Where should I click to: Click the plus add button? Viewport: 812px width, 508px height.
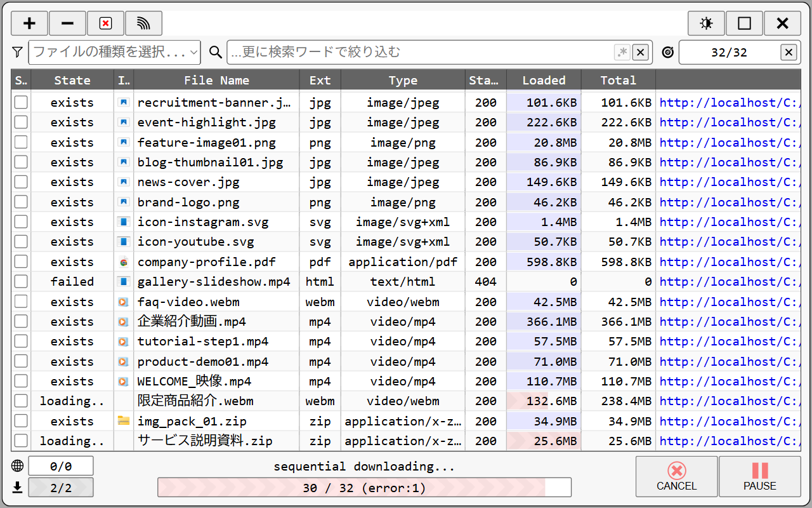(29, 23)
